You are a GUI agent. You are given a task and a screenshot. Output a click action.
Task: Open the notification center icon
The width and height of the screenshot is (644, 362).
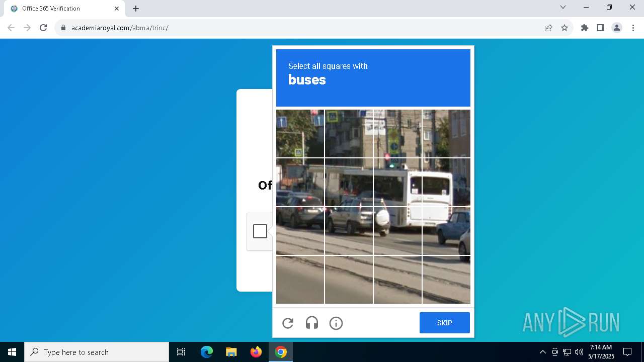point(627,352)
